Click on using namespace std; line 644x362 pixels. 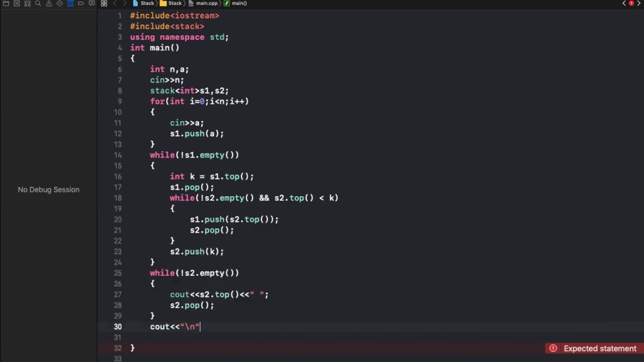click(x=179, y=37)
